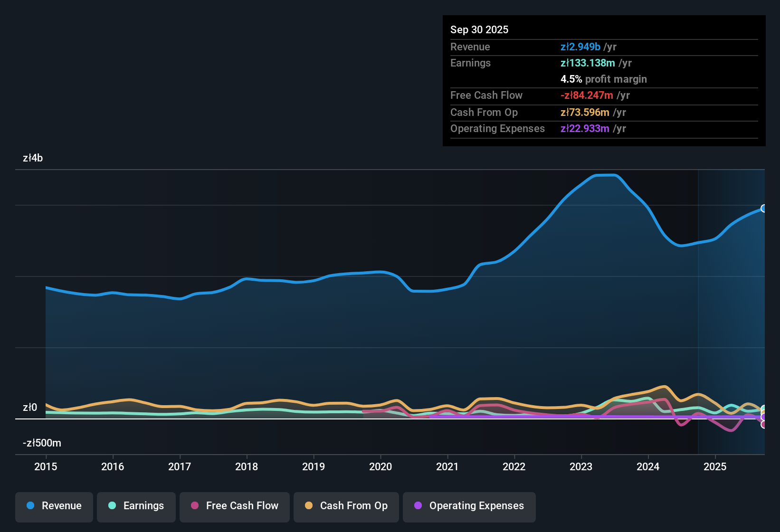
Task: Click the teal Earnings legend dot
Action: 112,506
